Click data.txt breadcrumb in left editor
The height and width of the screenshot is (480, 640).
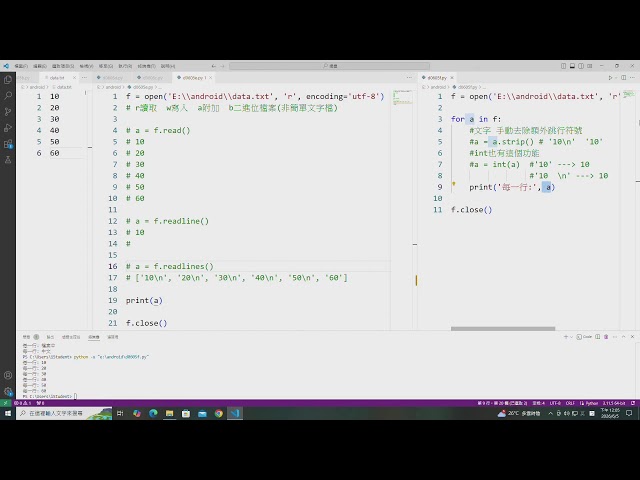(62, 87)
